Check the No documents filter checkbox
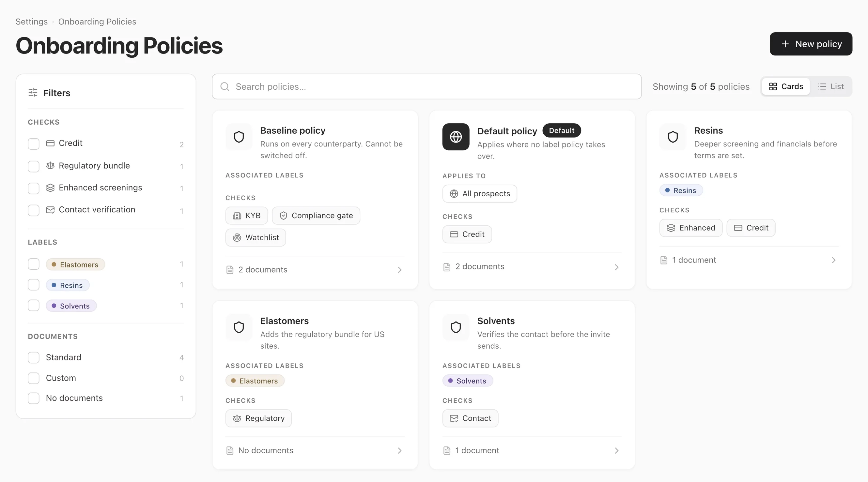 point(33,398)
